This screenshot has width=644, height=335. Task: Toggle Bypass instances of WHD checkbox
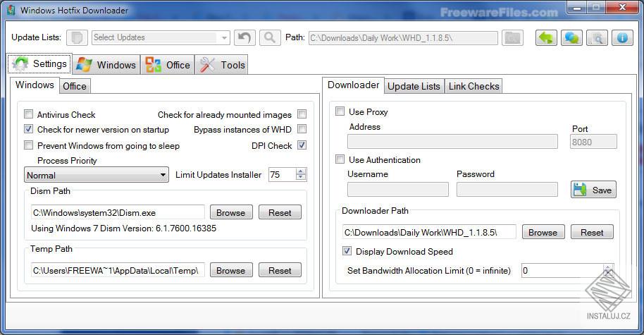pyautogui.click(x=302, y=129)
